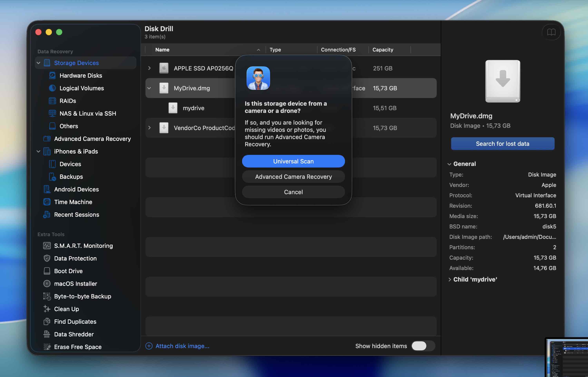
Task: Click the Attach disk image link
Action: tap(182, 346)
